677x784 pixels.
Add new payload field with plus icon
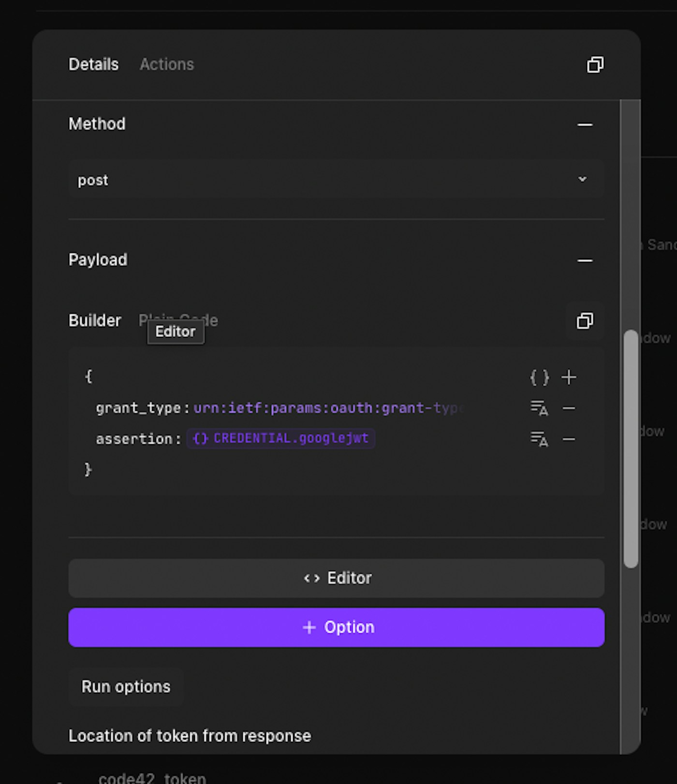(x=569, y=377)
